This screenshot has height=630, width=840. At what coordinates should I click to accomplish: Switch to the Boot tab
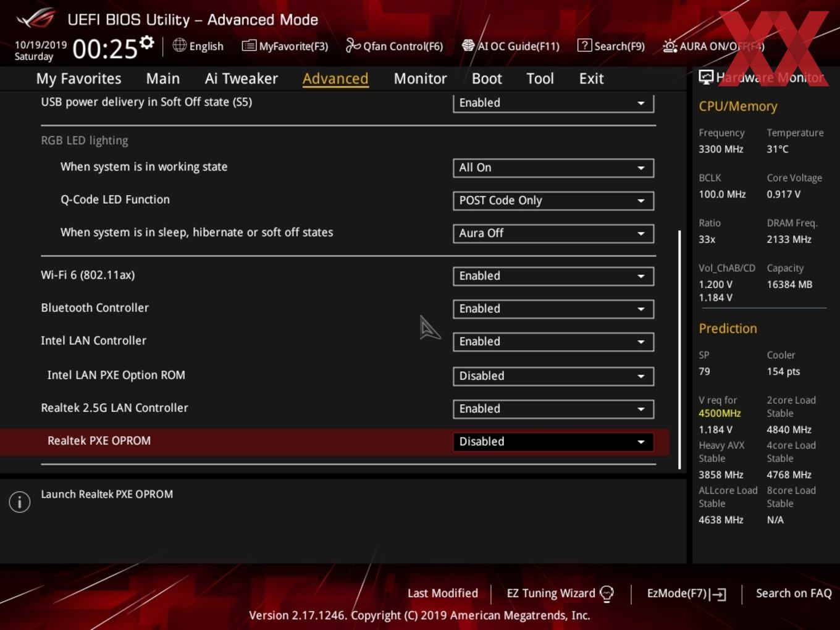(x=487, y=78)
